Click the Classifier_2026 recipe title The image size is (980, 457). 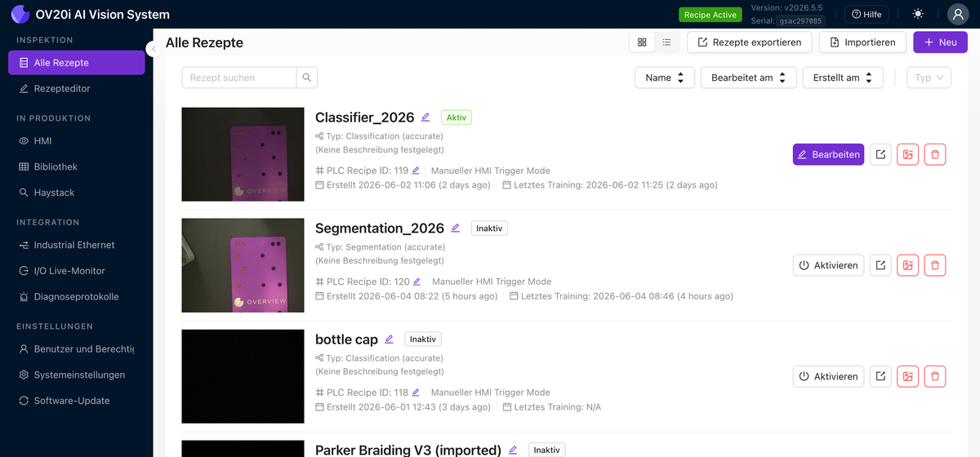pyautogui.click(x=365, y=118)
